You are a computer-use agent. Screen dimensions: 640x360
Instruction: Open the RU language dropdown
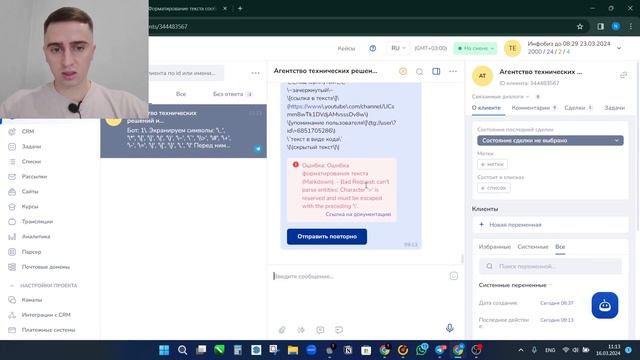398,48
